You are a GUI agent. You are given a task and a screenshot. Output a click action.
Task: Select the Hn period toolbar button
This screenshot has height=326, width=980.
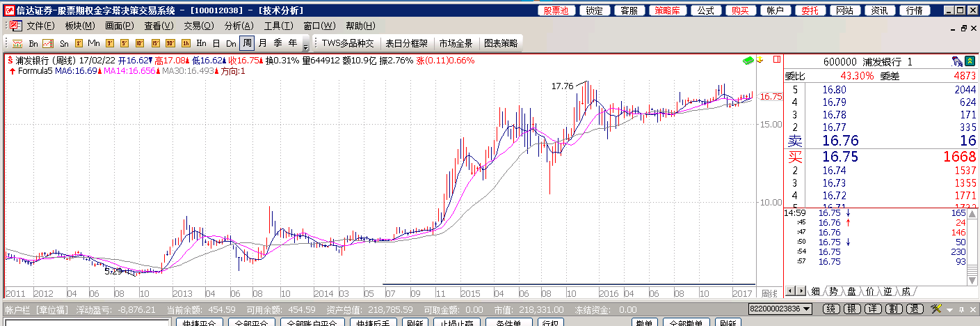tap(201, 43)
